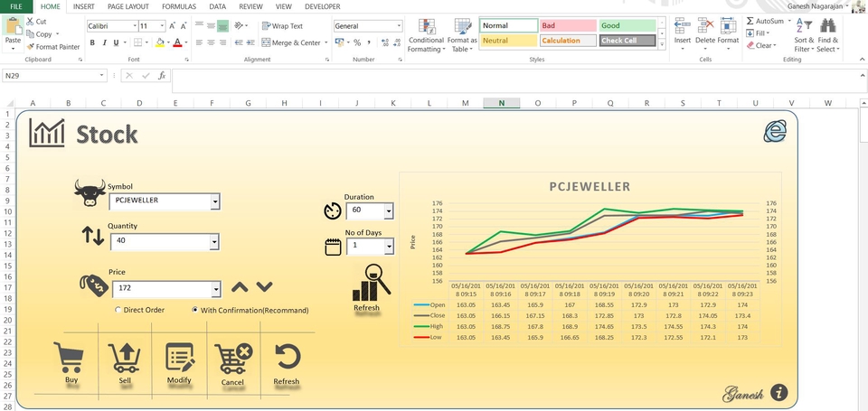Click the Clear command
Viewport: 868px width, 411px height.
tap(761, 46)
